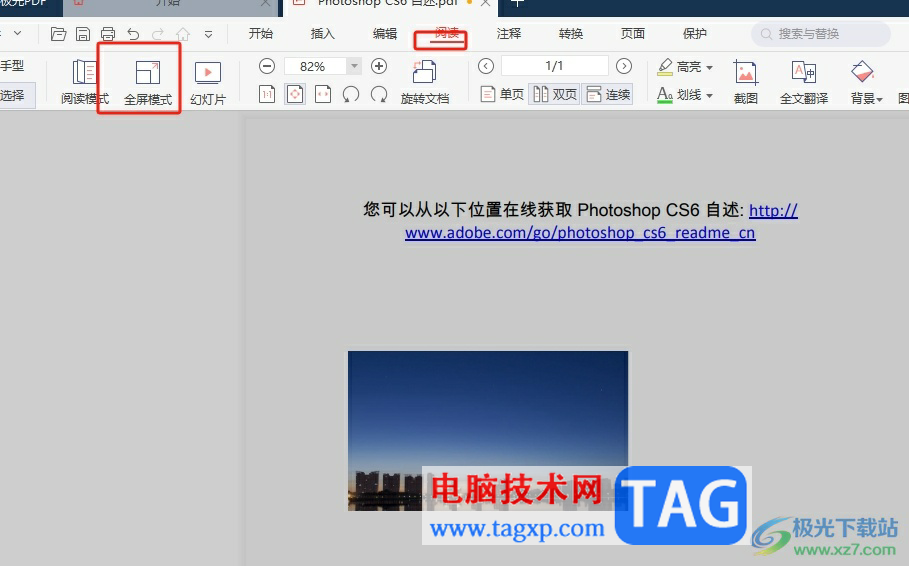Open the 开始 menu tab
The height and width of the screenshot is (566, 909).
[x=260, y=34]
